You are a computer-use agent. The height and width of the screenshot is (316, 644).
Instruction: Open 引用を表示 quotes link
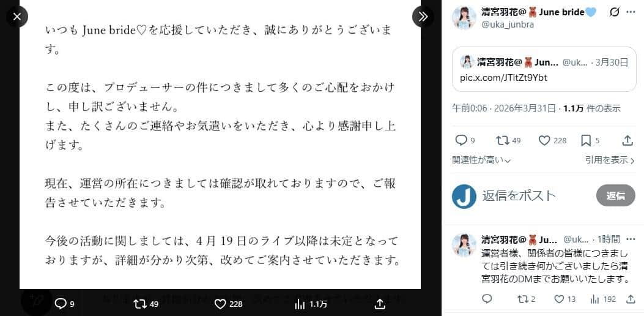(610, 160)
